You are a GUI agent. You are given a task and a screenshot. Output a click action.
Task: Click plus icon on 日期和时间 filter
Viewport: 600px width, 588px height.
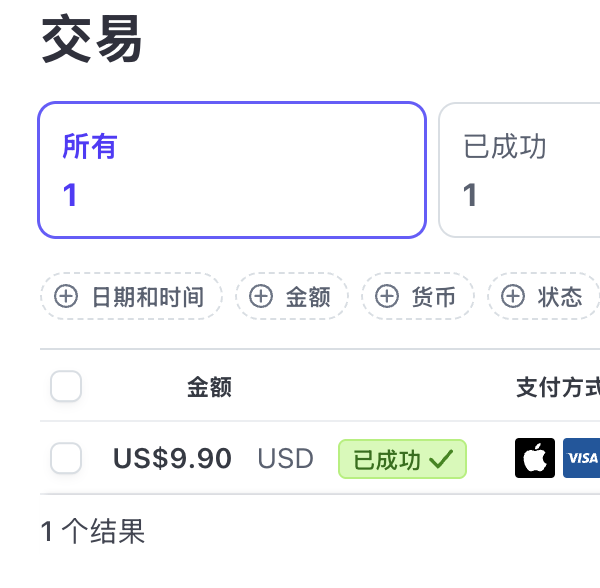point(66,296)
